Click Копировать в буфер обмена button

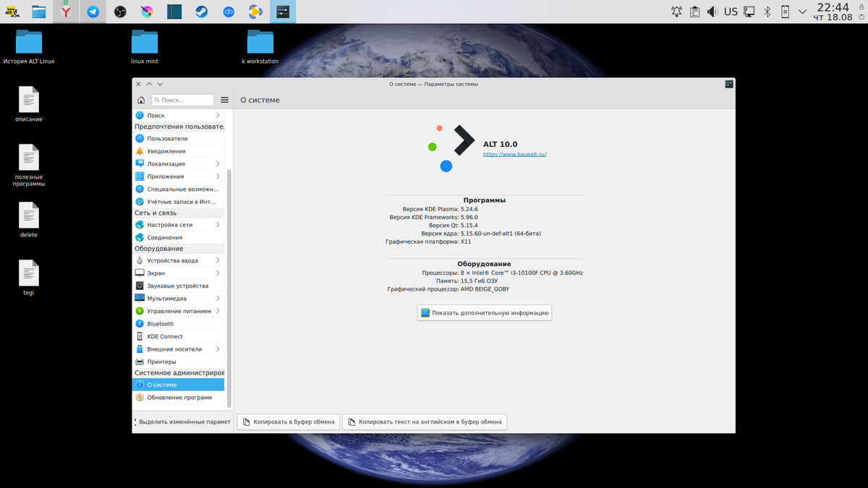(x=289, y=421)
